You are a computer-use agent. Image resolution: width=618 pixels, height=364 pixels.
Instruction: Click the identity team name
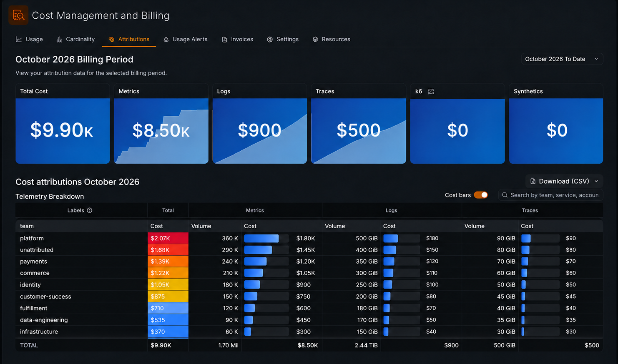tap(30, 285)
